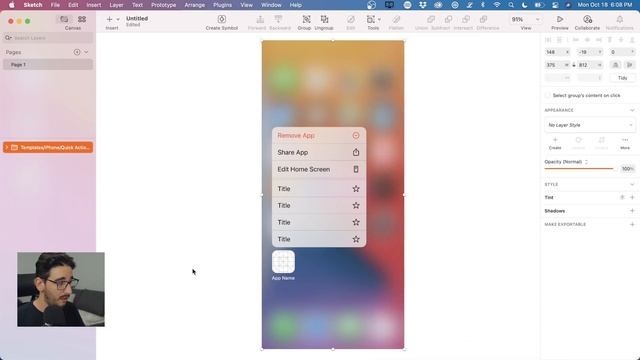Click the X position field
The height and width of the screenshot is (360, 640).
[x=557, y=52]
